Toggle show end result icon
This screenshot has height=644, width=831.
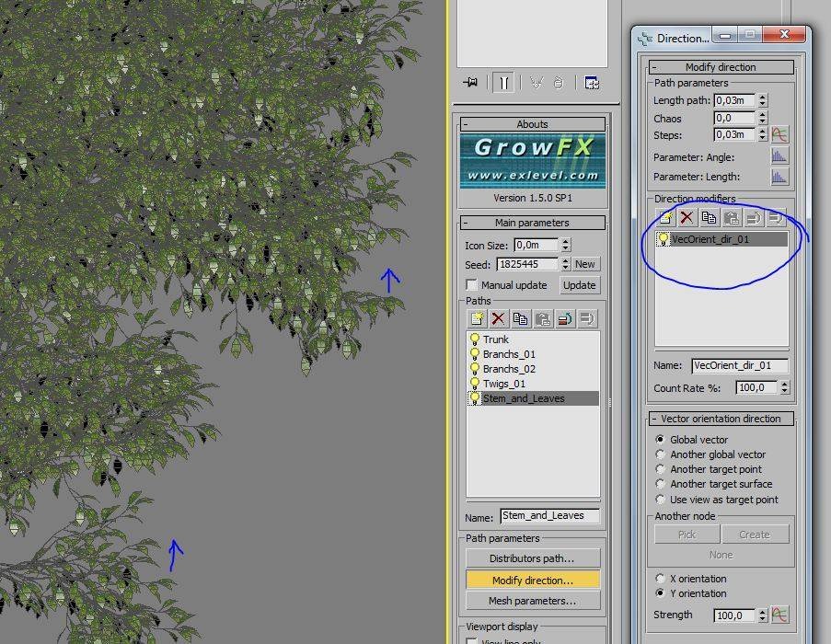(504, 83)
